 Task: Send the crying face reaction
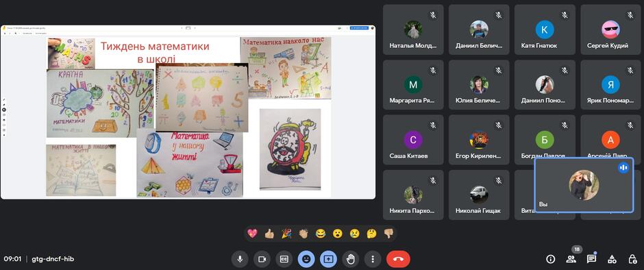354,234
